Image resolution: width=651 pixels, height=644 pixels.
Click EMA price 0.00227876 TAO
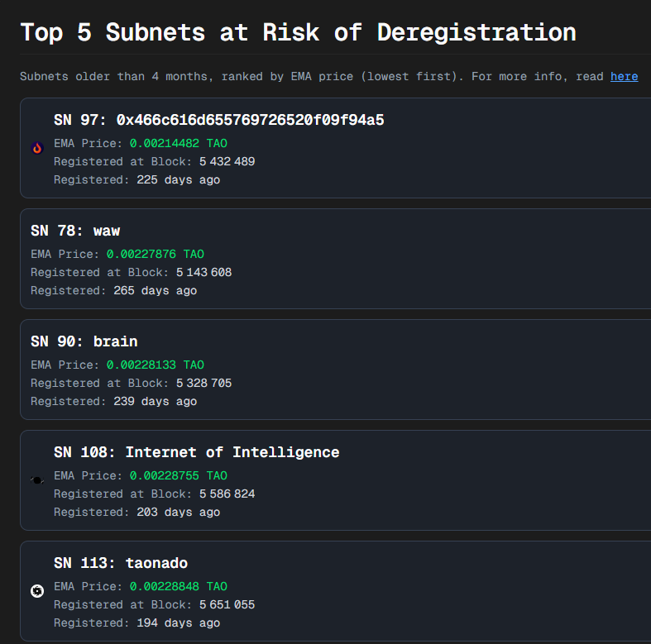pyautogui.click(x=155, y=255)
